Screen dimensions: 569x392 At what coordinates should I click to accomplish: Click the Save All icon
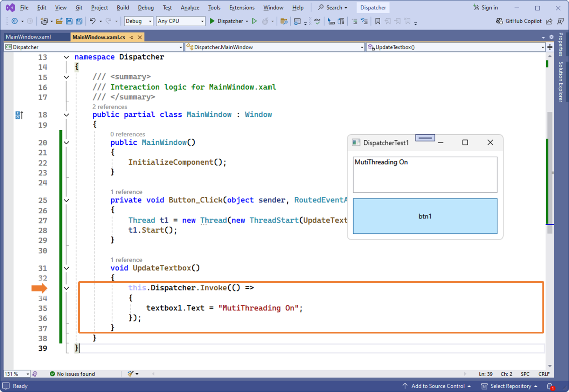coord(79,21)
